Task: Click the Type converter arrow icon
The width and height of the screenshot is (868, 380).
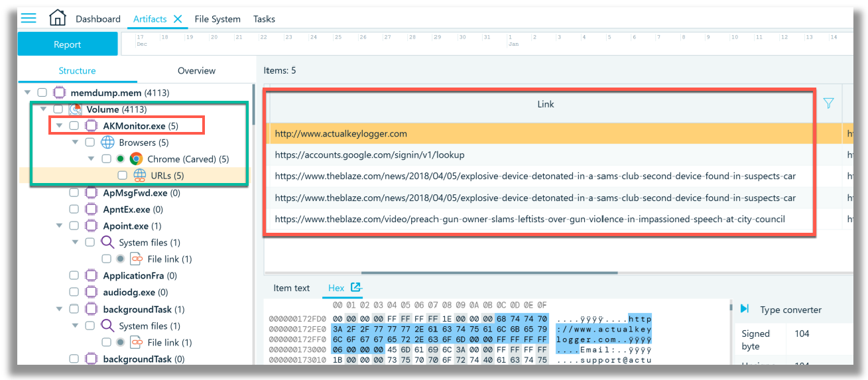Action: click(x=745, y=310)
